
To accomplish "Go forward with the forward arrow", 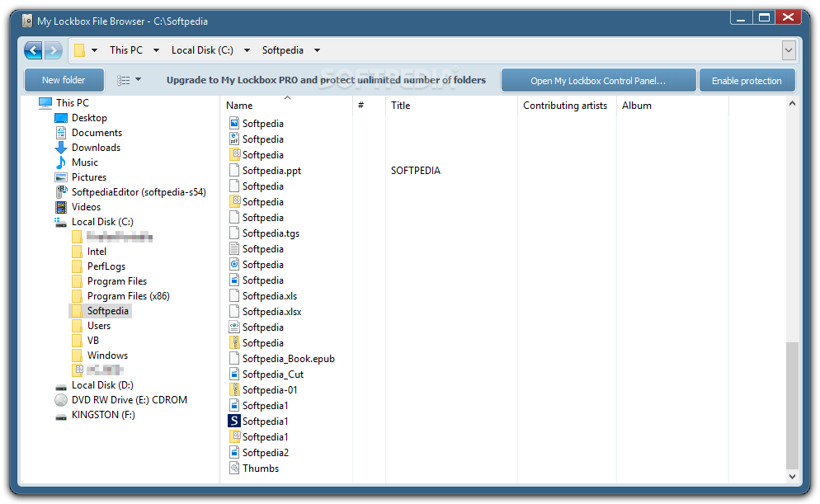I will click(x=53, y=50).
